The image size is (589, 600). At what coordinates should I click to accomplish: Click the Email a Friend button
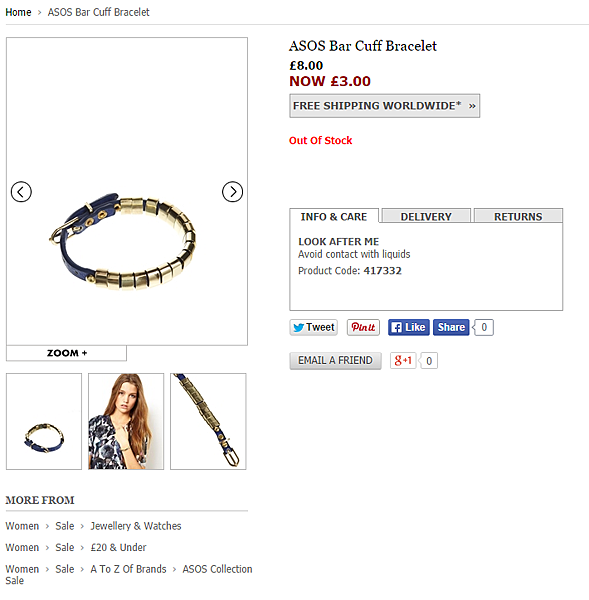(335, 360)
